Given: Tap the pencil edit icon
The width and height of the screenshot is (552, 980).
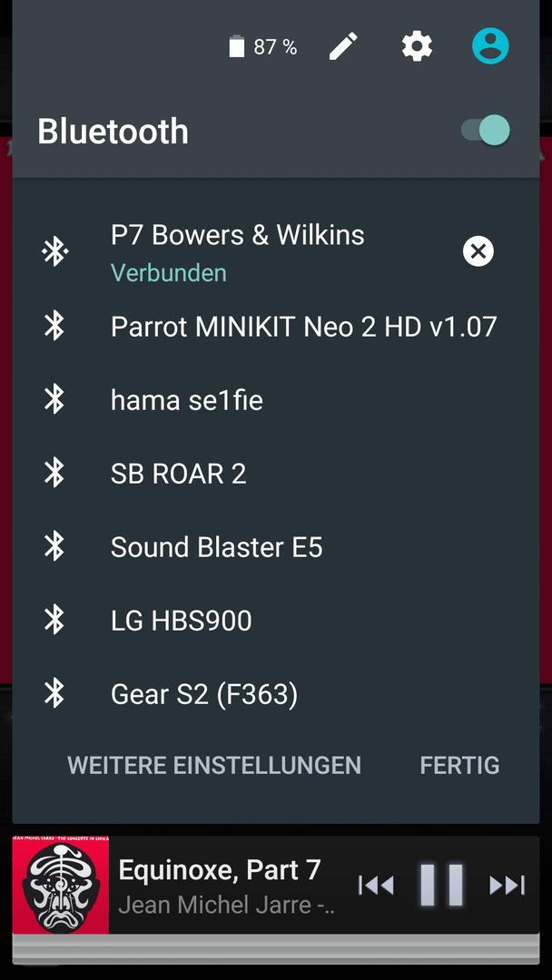Looking at the screenshot, I should [344, 46].
